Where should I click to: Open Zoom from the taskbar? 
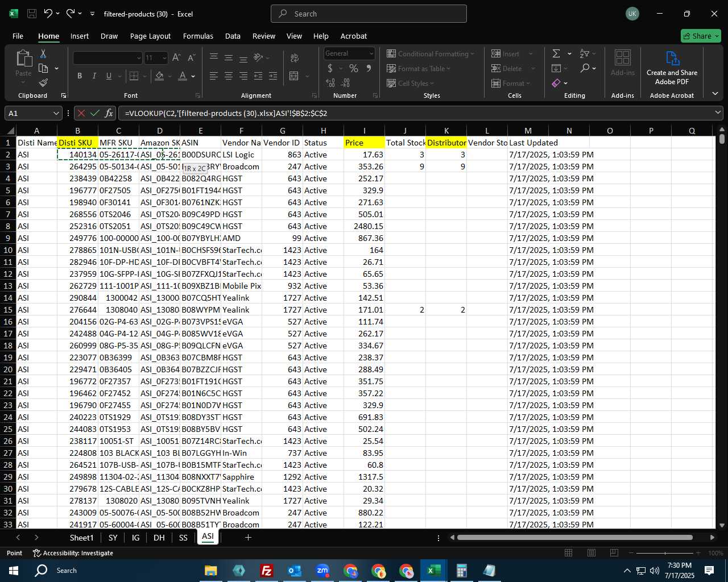(x=322, y=570)
